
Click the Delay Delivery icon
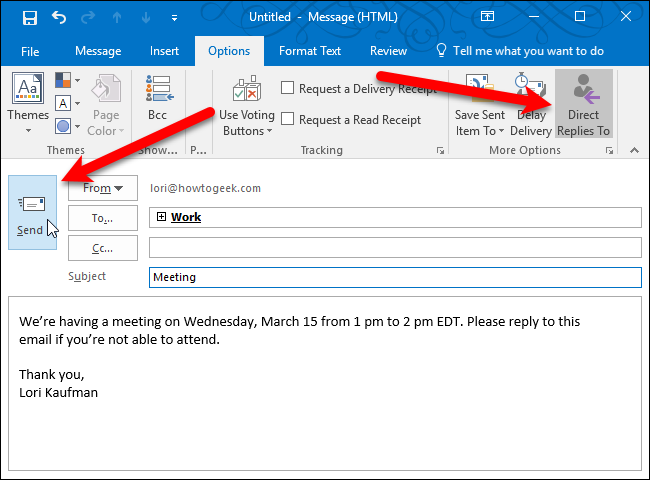(x=530, y=104)
